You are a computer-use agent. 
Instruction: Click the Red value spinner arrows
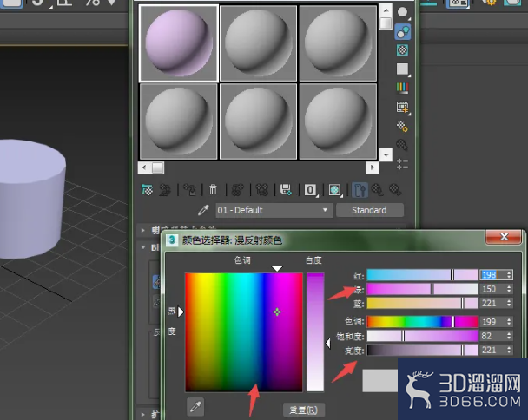point(509,275)
